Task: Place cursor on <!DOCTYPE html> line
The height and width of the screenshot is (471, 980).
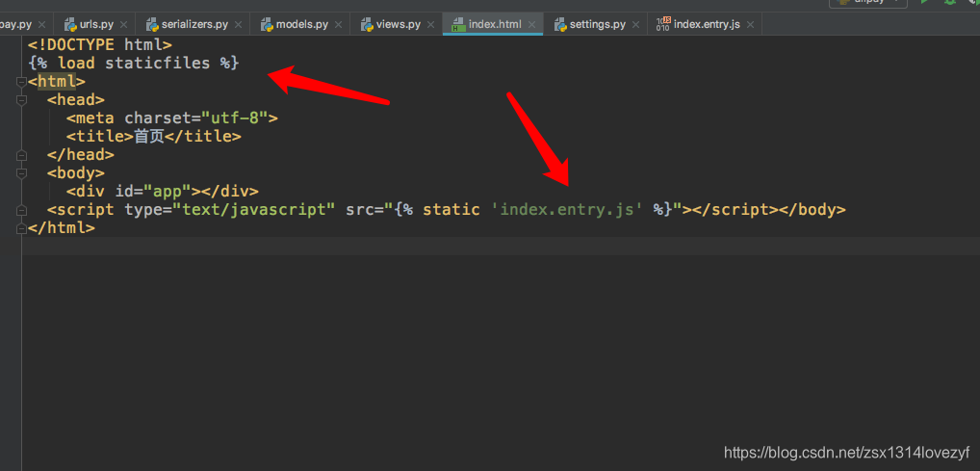Action: coord(99,45)
